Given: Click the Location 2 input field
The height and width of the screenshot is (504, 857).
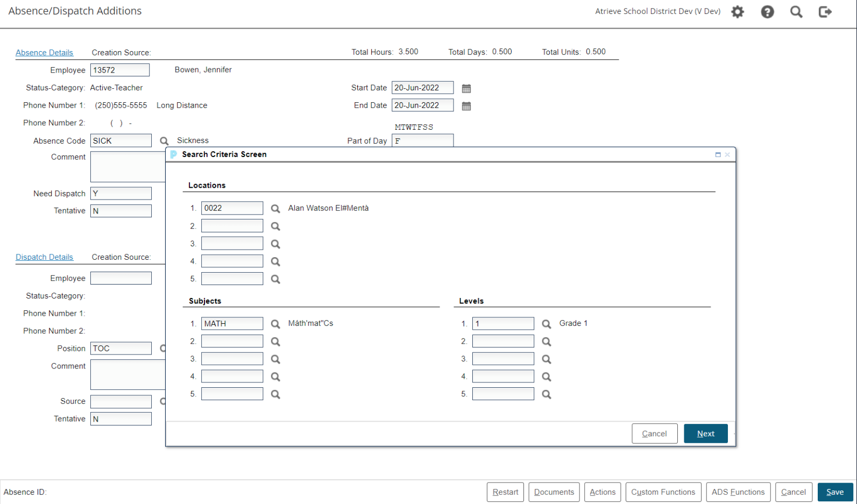Looking at the screenshot, I should pyautogui.click(x=232, y=226).
